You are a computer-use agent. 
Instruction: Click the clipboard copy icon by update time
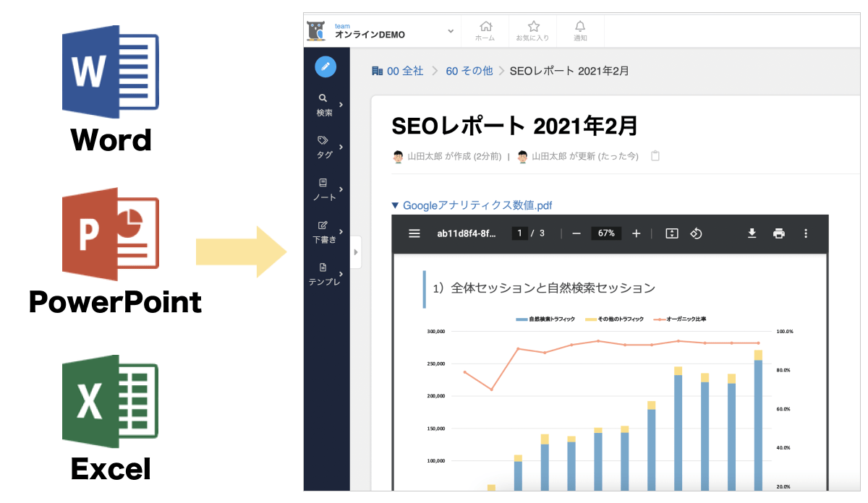(x=655, y=155)
